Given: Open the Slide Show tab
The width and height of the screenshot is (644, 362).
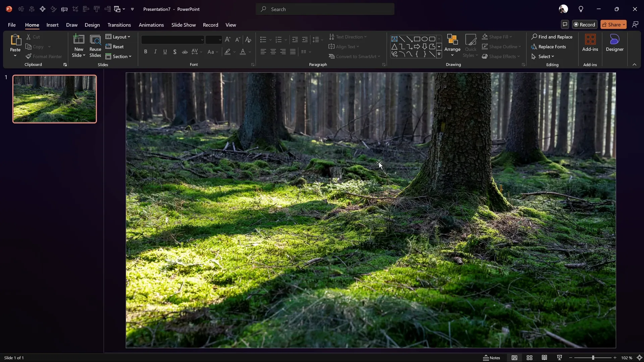Looking at the screenshot, I should [183, 25].
